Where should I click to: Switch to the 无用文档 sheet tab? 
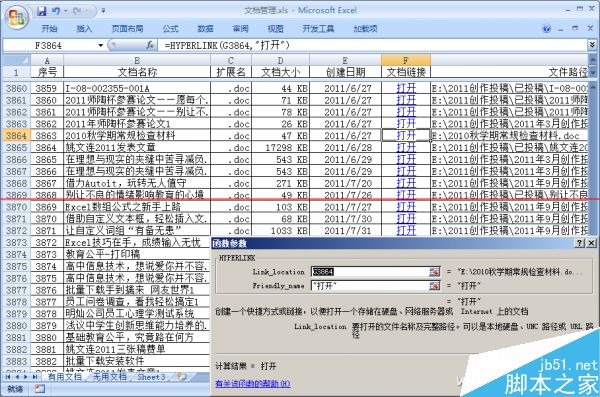click(x=109, y=377)
